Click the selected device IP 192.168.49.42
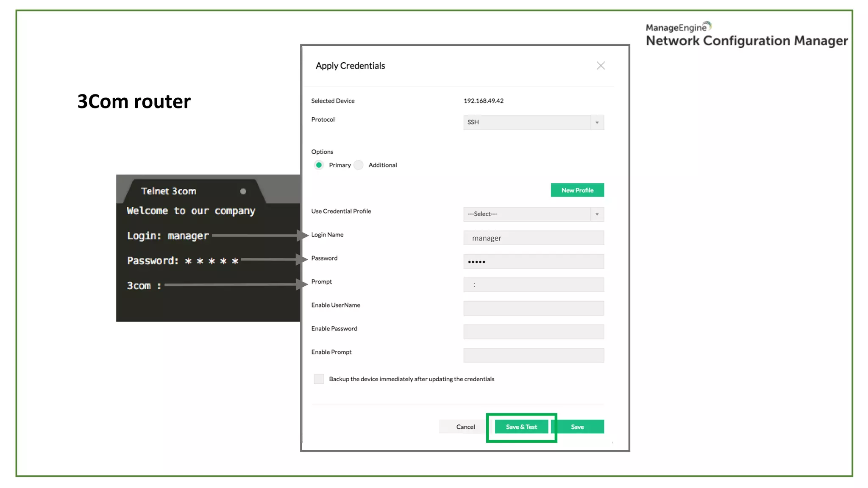The width and height of the screenshot is (868, 488). [x=484, y=101]
